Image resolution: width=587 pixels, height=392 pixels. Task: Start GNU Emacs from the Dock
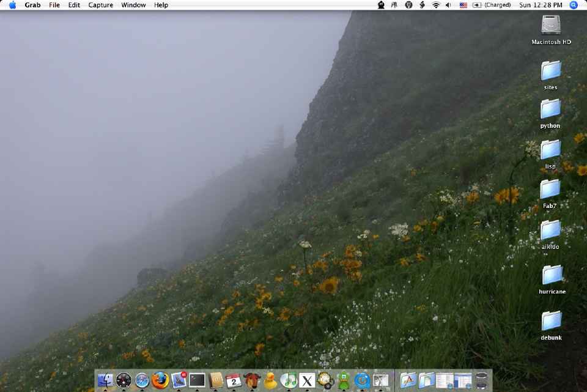pos(253,380)
